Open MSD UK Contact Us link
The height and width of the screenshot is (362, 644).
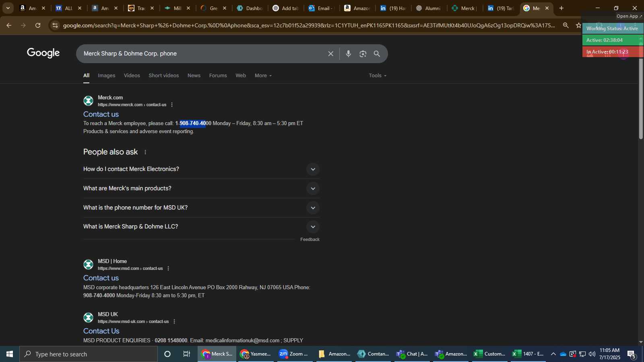(x=101, y=331)
